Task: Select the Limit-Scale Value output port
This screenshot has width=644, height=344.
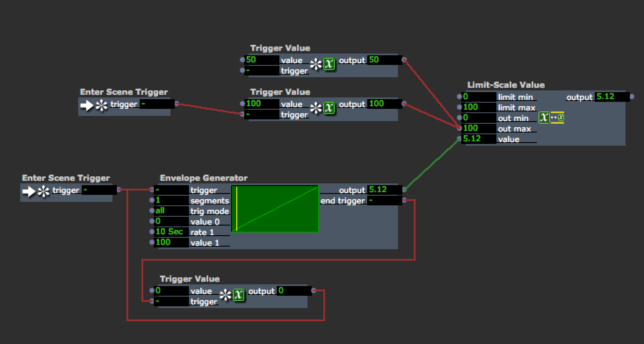Action: [632, 97]
